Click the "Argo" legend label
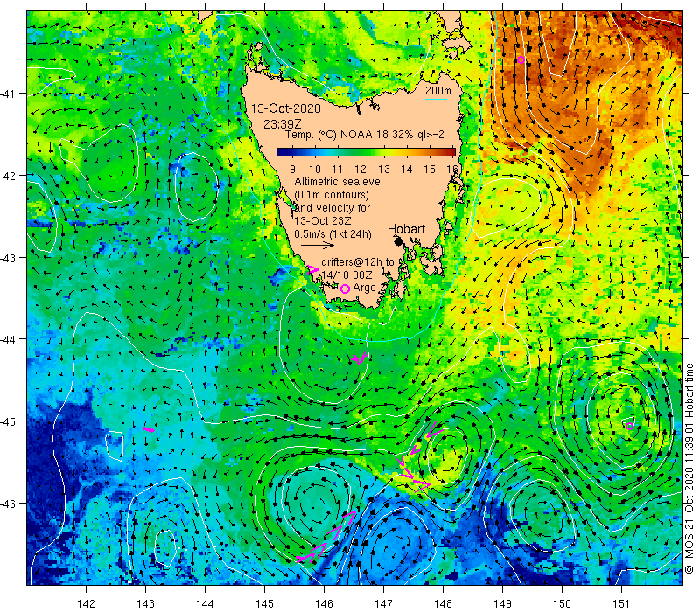This screenshot has height=612, width=700. [364, 289]
